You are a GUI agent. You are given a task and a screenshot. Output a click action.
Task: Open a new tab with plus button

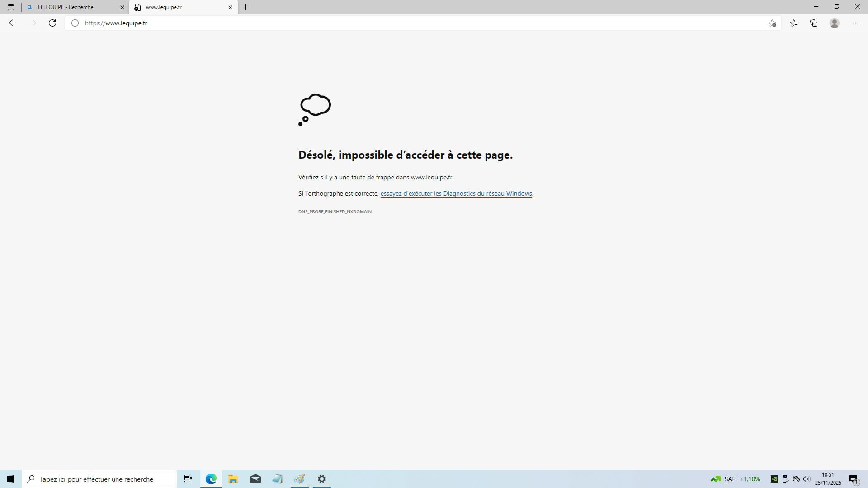[246, 7]
